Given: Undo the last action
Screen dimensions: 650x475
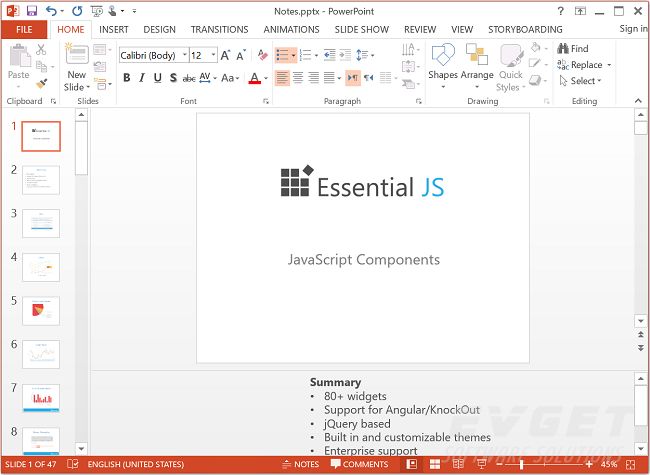Looking at the screenshot, I should coord(51,11).
